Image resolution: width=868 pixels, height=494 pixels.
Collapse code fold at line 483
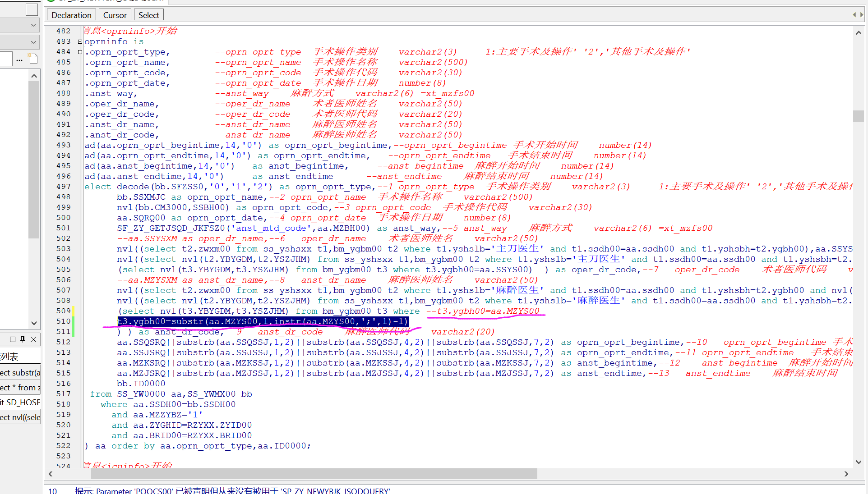[80, 41]
